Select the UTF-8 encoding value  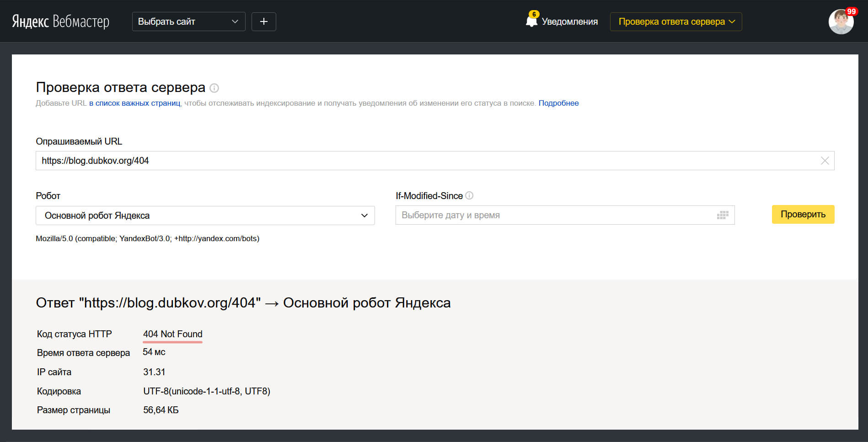click(x=207, y=391)
